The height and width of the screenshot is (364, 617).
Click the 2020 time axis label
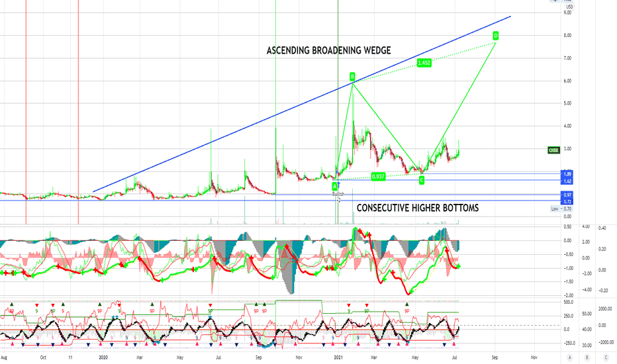pos(103,357)
